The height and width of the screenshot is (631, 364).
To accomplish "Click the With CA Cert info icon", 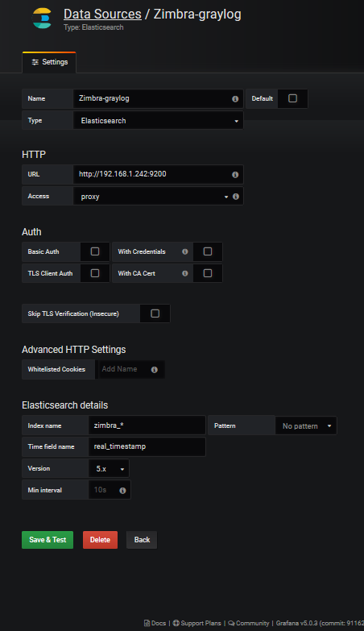I will coord(185,273).
